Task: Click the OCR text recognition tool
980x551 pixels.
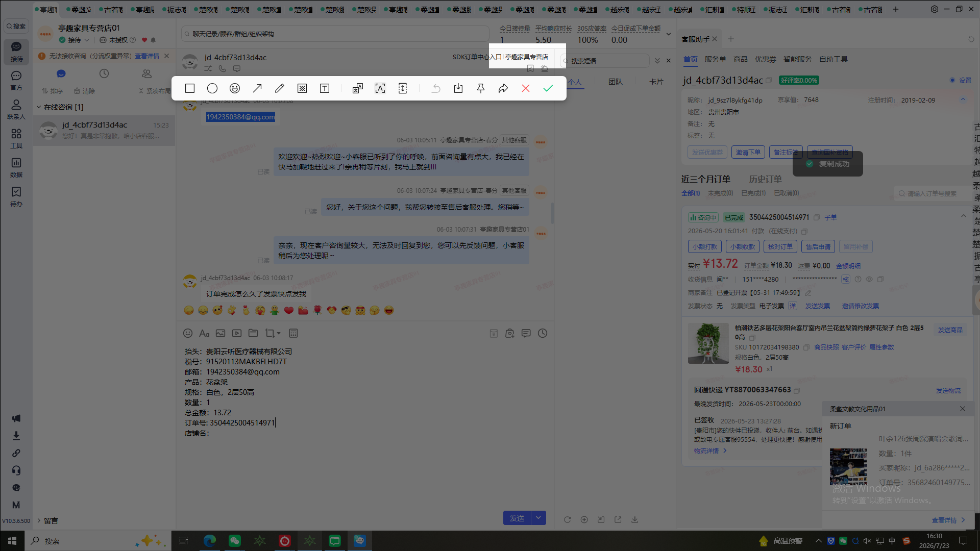Action: (380, 88)
